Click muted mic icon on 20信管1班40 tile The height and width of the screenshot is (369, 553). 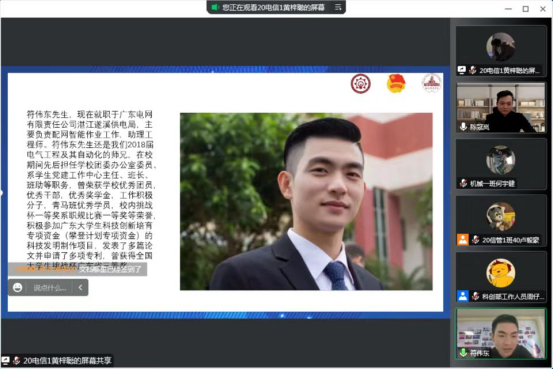[x=475, y=240]
